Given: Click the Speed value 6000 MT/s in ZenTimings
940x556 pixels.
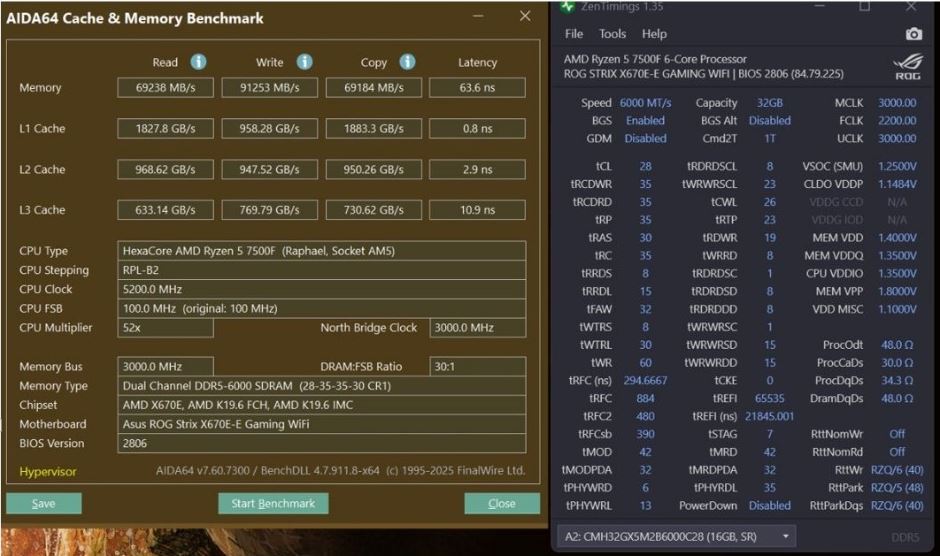Looking at the screenshot, I should tap(646, 103).
